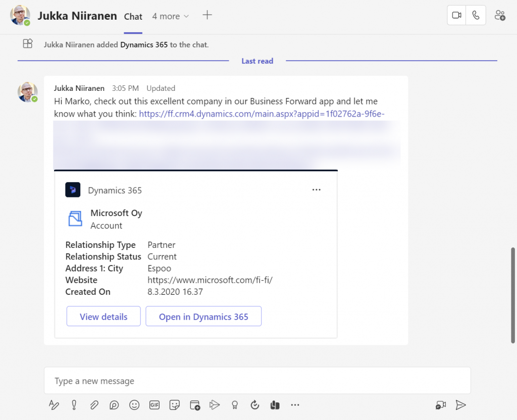Click the Microsoft Oy account icon
This screenshot has height=420, width=517.
click(75, 219)
